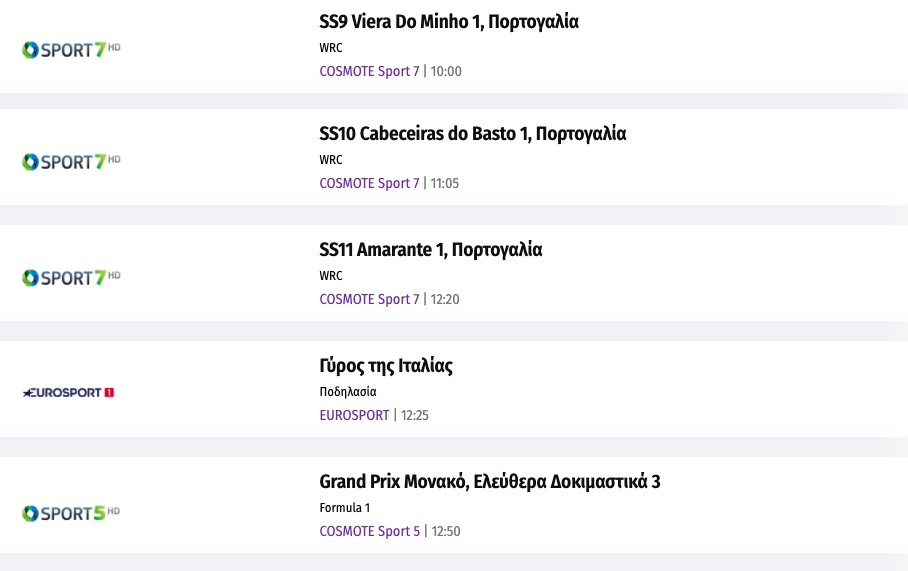Viewport: 908px width, 571px height.
Task: Open the SS11 Amarante 1 event title
Action: (430, 250)
